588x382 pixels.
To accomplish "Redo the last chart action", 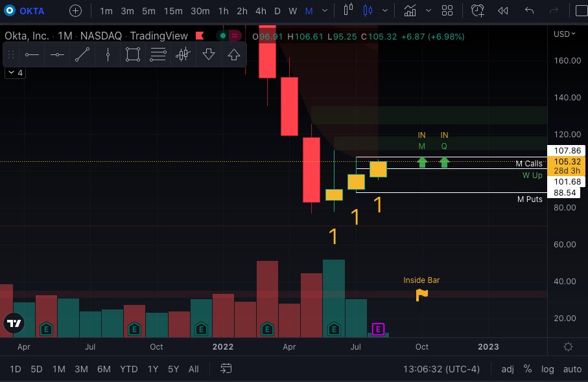I will (554, 10).
